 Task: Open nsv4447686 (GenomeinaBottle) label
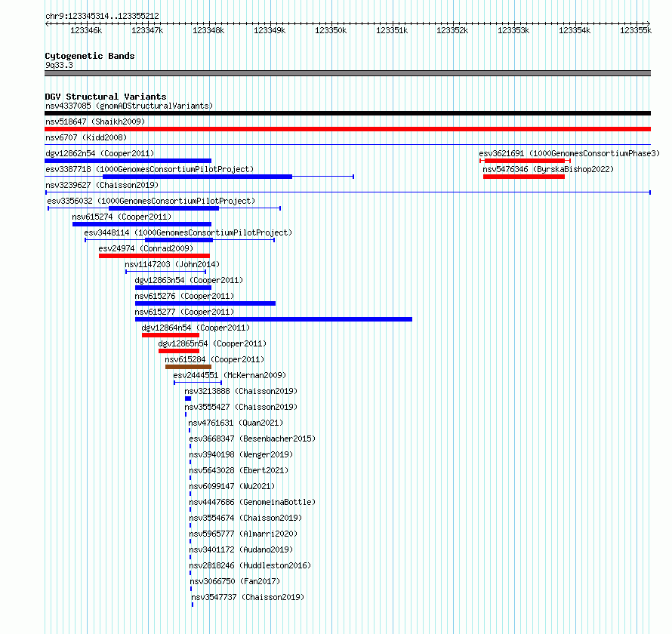[252, 502]
